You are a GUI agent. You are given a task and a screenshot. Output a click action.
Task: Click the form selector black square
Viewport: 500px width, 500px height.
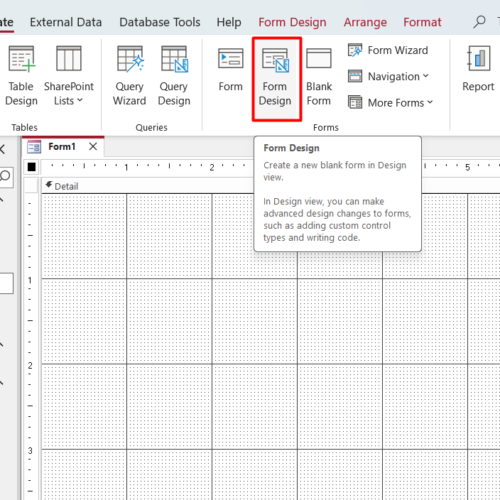pyautogui.click(x=32, y=167)
